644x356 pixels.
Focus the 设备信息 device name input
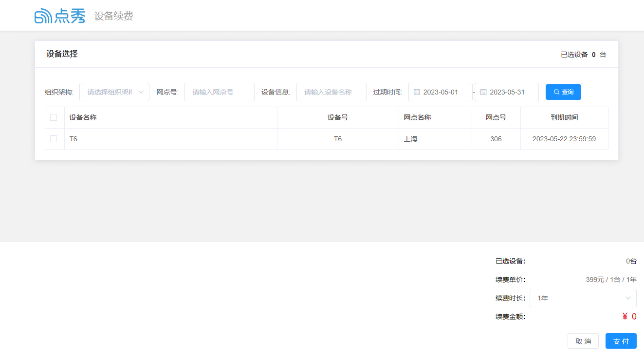coord(331,92)
